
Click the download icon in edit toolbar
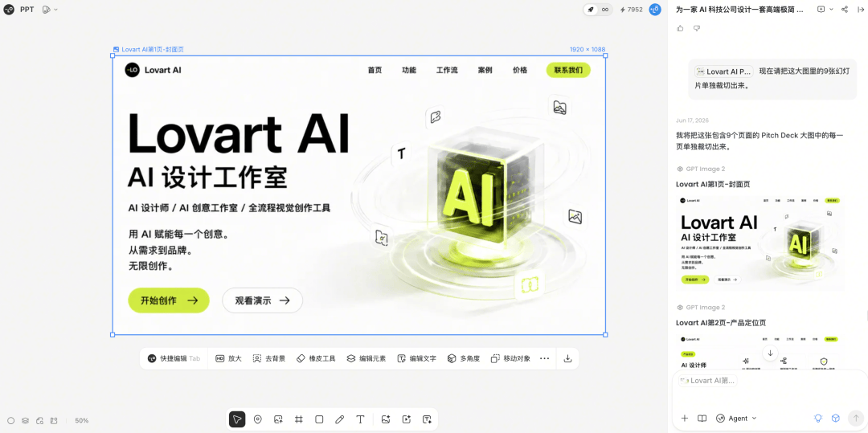pos(567,358)
